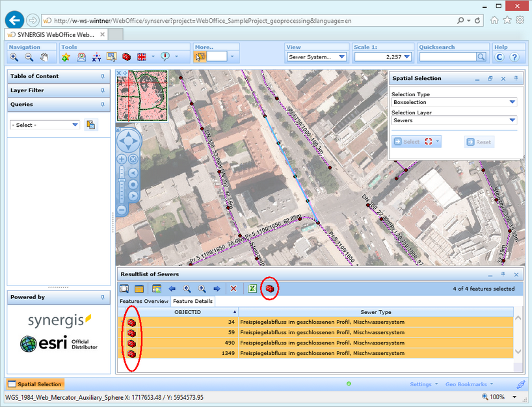Open the Scale dropdown showing 2,257
Screen dimensions: 532x407
click(406, 57)
